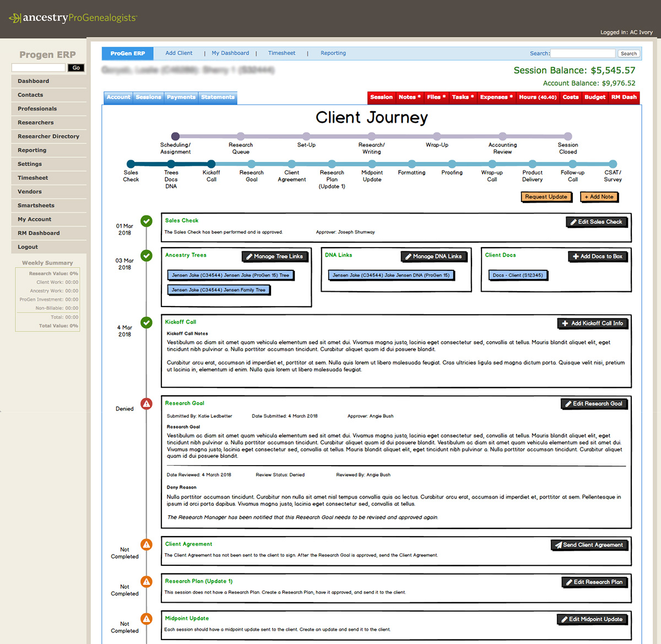
Task: Click the Ancestry ProGenealogists logo
Action: point(73,18)
